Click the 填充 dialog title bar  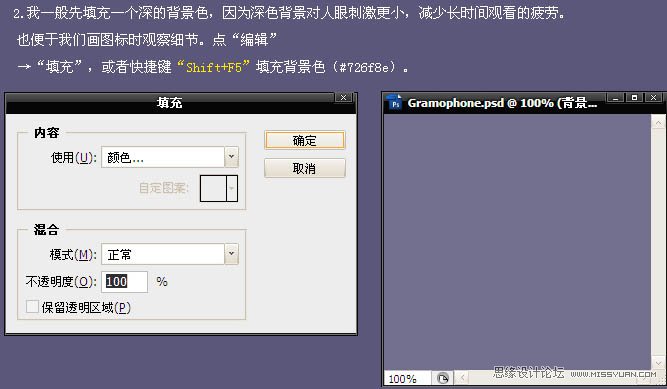(170, 103)
